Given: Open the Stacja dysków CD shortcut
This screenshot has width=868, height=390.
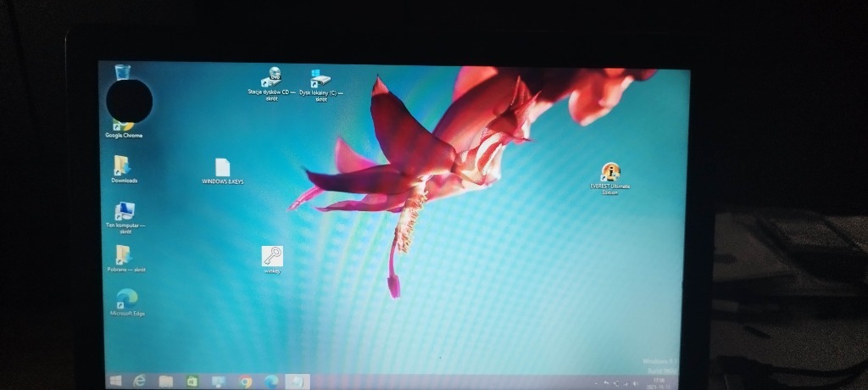Looking at the screenshot, I should (272, 79).
